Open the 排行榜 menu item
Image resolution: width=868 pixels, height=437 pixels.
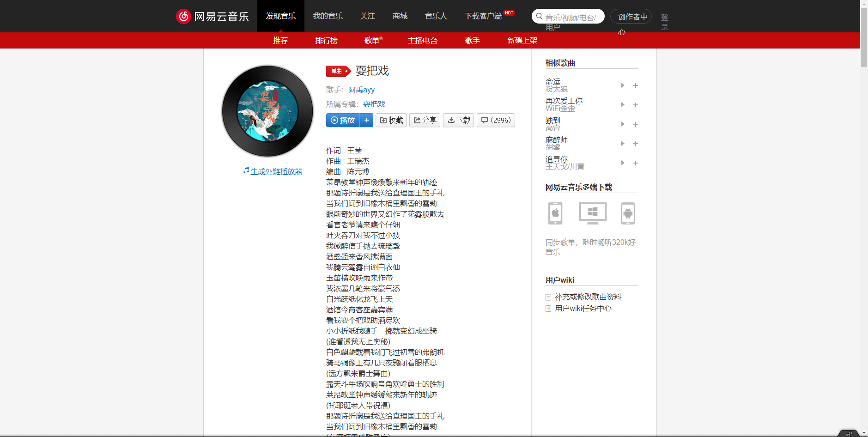click(327, 40)
